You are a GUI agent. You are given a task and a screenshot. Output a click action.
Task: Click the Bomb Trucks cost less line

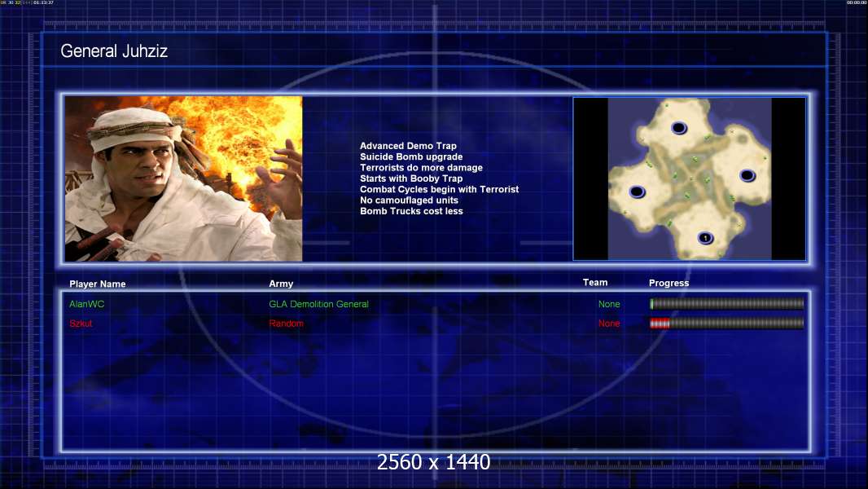pyautogui.click(x=411, y=211)
